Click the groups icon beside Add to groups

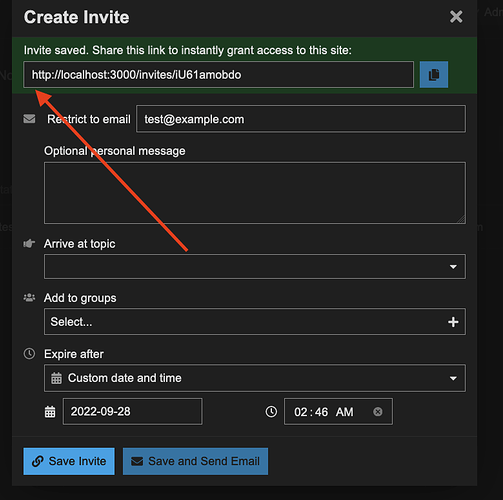coord(29,297)
